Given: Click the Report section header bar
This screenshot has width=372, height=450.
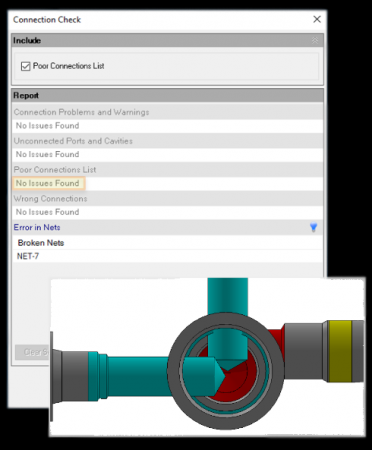Looking at the screenshot, I should [167, 96].
